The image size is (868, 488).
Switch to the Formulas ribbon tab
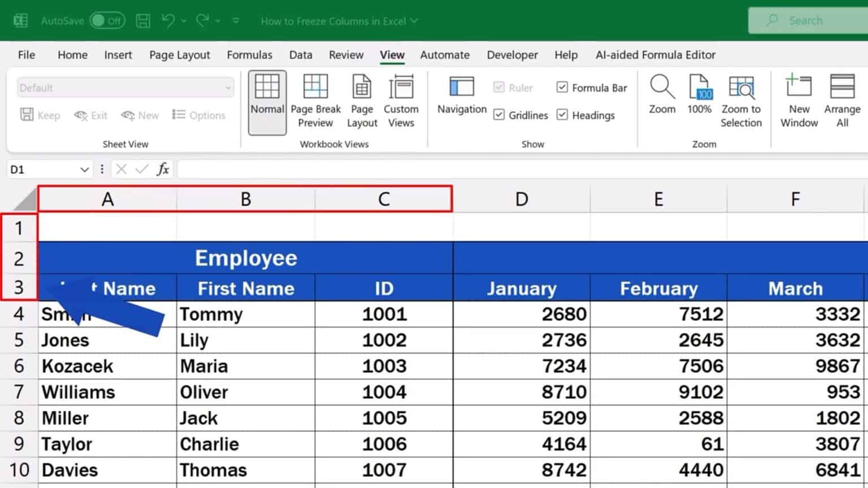click(x=250, y=55)
